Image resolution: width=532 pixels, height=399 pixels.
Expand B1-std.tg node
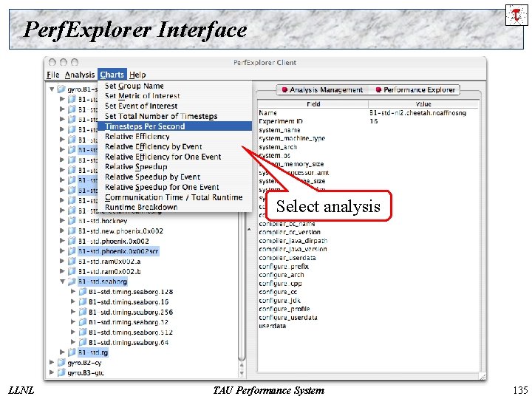coord(62,352)
